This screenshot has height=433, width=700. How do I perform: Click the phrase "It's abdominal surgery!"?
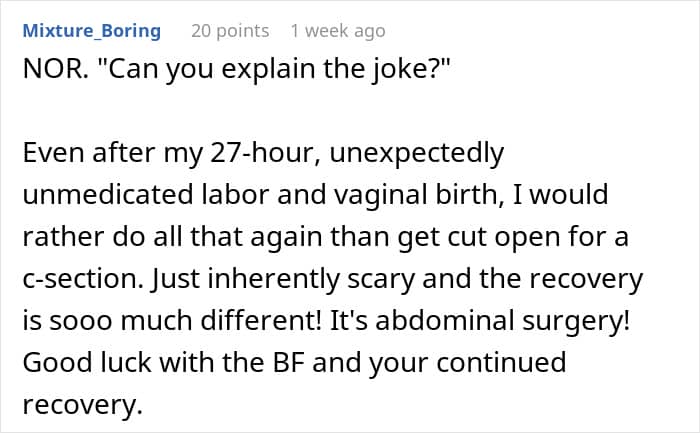click(480, 321)
